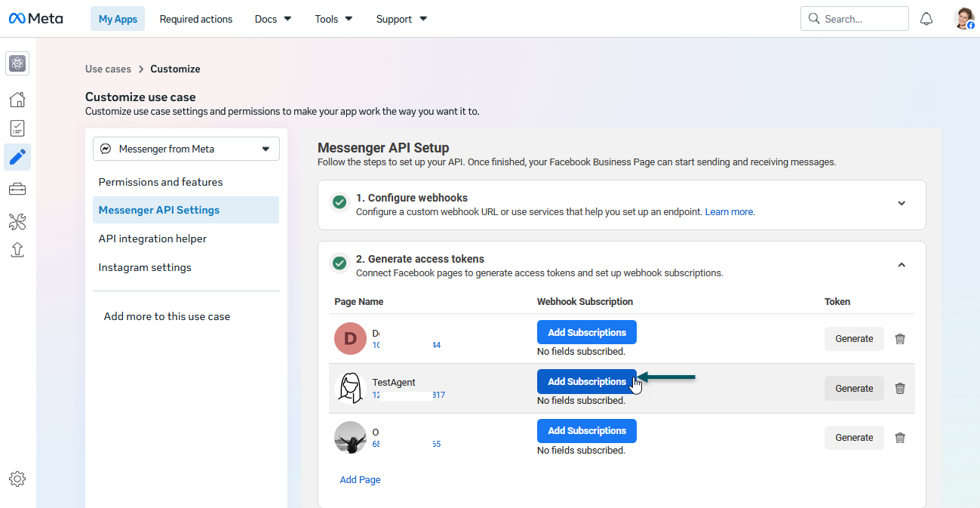Click the green check beside Configure webhooks
Screen dimensions: 980x508
tap(339, 202)
